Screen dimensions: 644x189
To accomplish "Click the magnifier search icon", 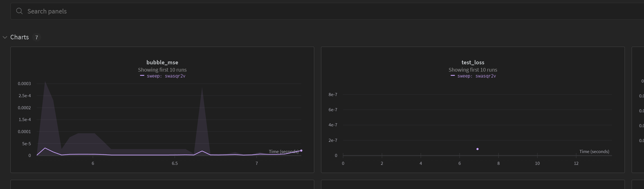I will [19, 11].
